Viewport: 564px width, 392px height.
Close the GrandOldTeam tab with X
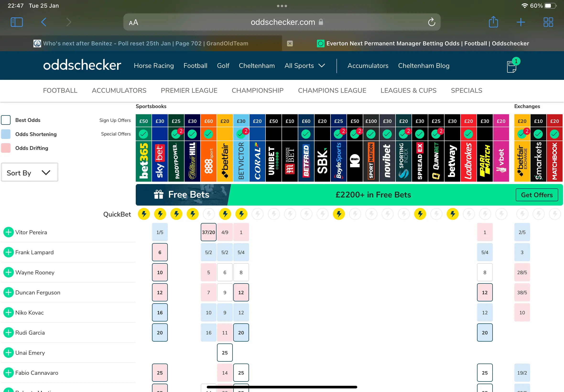290,44
